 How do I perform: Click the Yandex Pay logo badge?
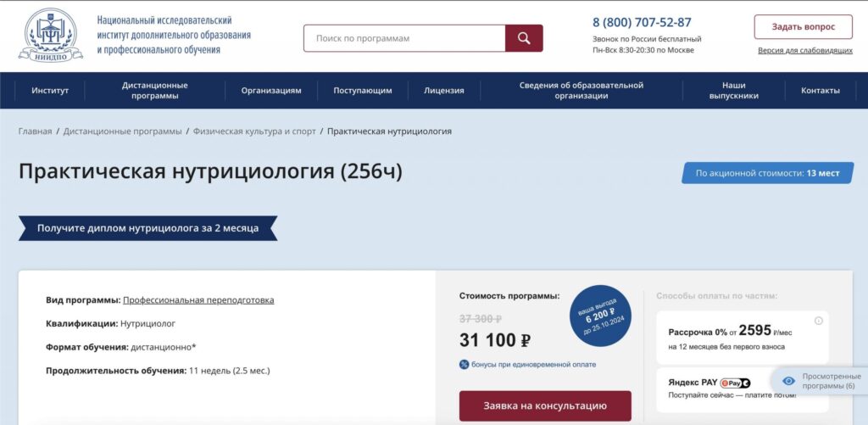[735, 383]
